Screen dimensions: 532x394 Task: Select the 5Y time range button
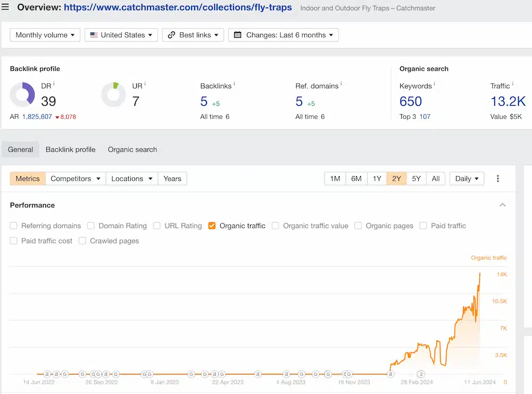point(417,179)
